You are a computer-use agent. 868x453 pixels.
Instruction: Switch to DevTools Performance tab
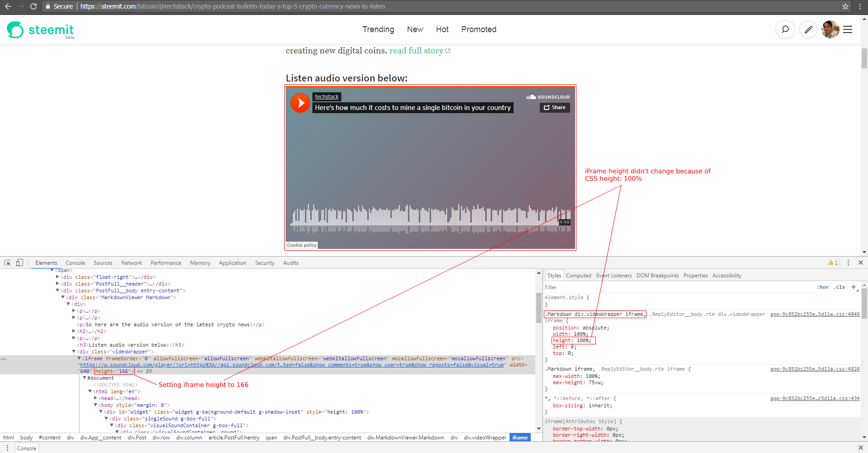(166, 263)
